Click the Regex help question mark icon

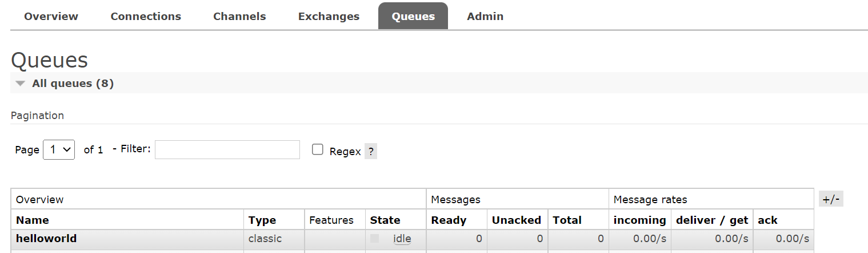[371, 152]
